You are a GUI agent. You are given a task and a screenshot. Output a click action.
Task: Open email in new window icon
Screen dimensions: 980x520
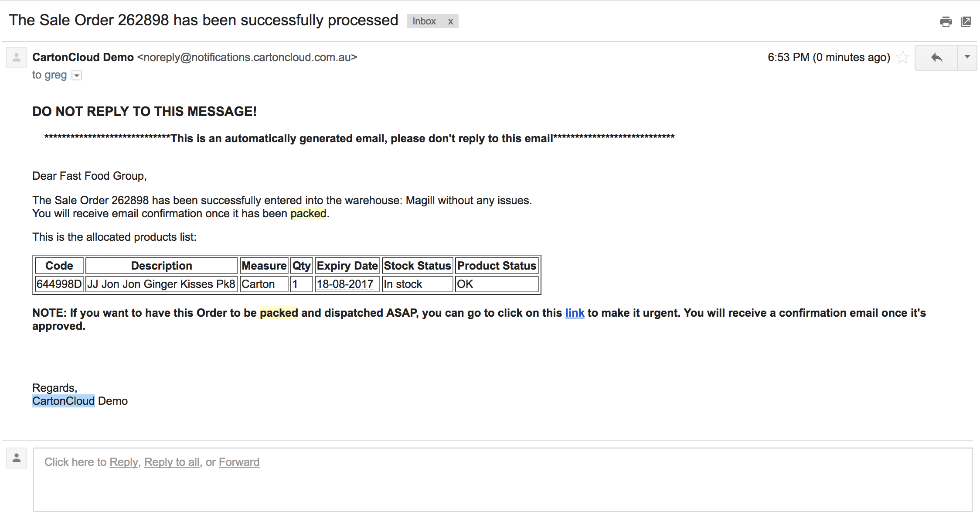pos(966,21)
